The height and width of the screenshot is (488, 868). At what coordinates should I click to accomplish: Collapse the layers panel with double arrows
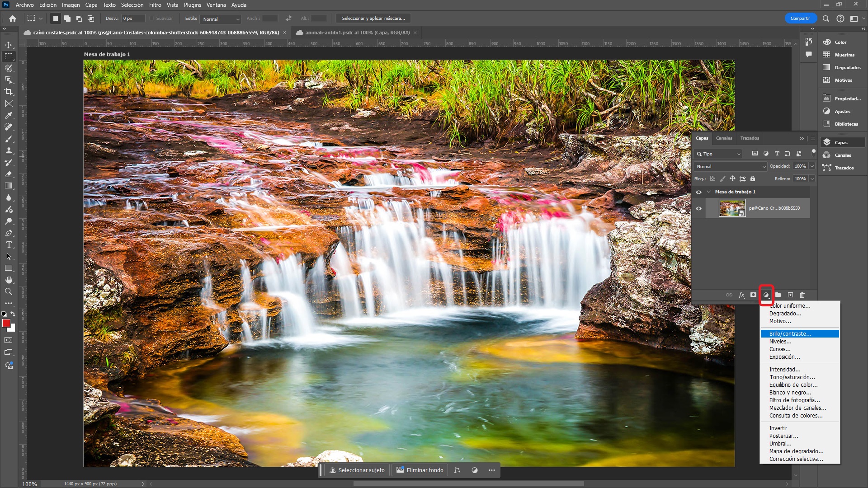[x=802, y=138]
